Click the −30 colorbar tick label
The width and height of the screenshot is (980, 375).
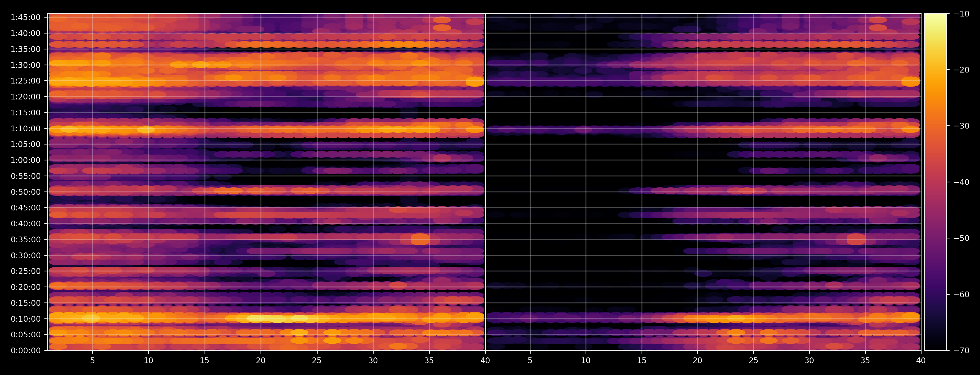click(962, 126)
